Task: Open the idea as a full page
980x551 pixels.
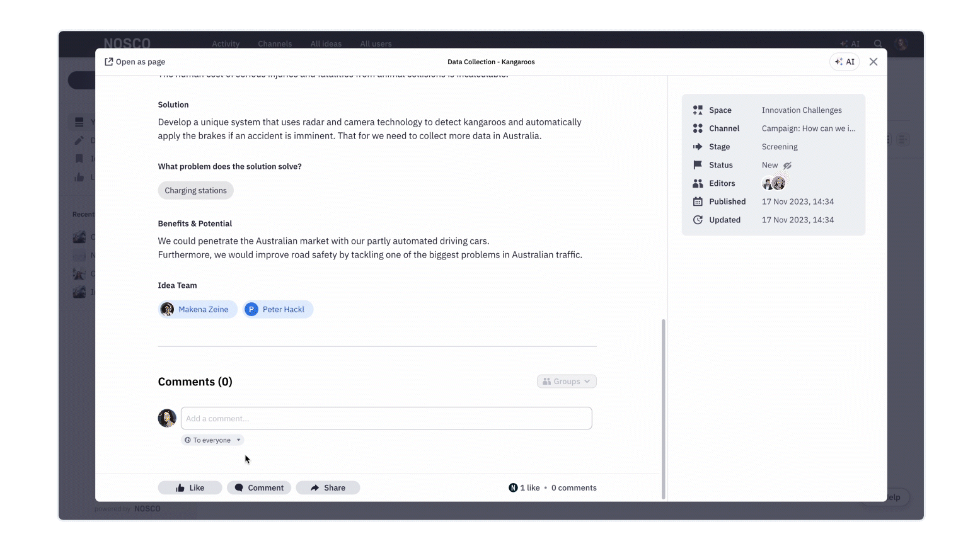Action: [135, 62]
